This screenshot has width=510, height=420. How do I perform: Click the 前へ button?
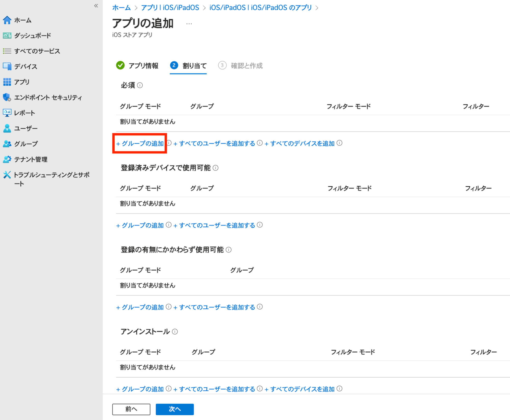pos(131,409)
